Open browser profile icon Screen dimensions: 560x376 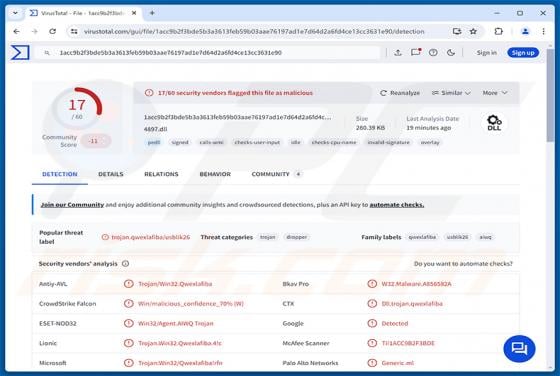coord(525,31)
